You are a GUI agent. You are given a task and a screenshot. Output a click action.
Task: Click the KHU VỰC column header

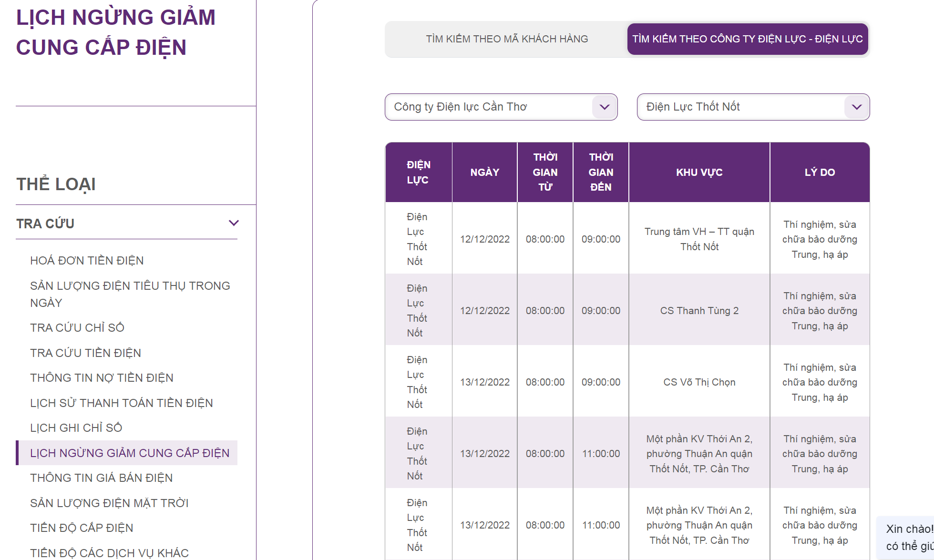coord(699,173)
